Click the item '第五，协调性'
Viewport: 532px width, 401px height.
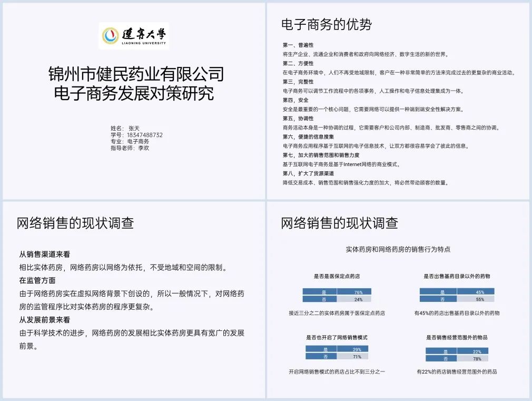298,118
